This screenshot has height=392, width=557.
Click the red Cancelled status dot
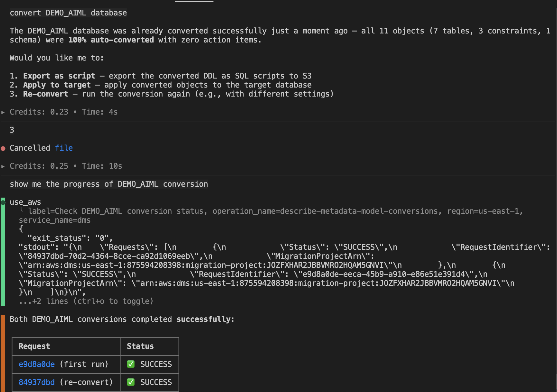pos(3,148)
